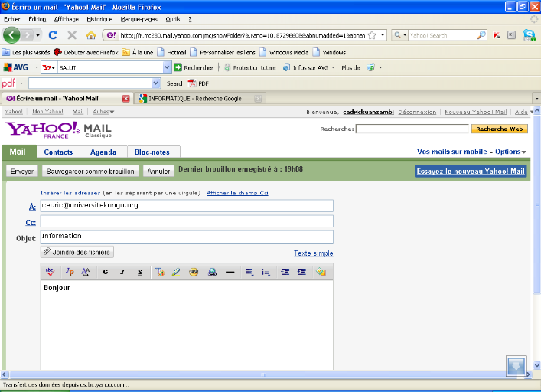Click Essayez le nouveau Yahoo! Mail

tap(471, 171)
